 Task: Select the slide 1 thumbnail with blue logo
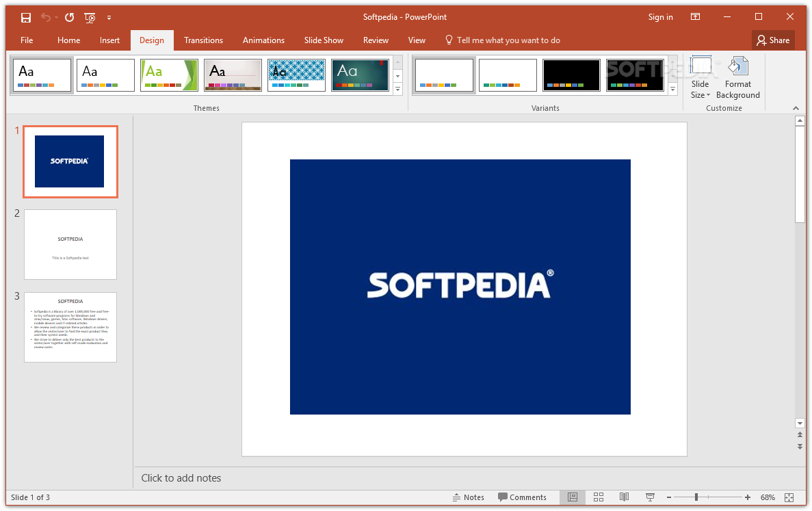[70, 161]
